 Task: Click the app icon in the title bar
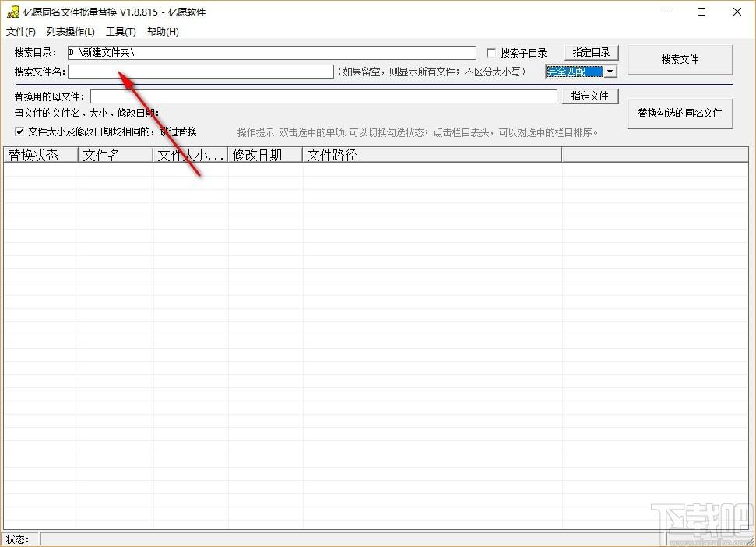point(13,12)
